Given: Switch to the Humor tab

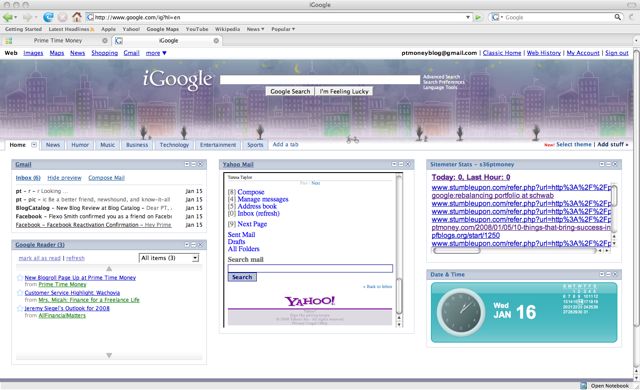Looking at the screenshot, I should pyautogui.click(x=80, y=145).
